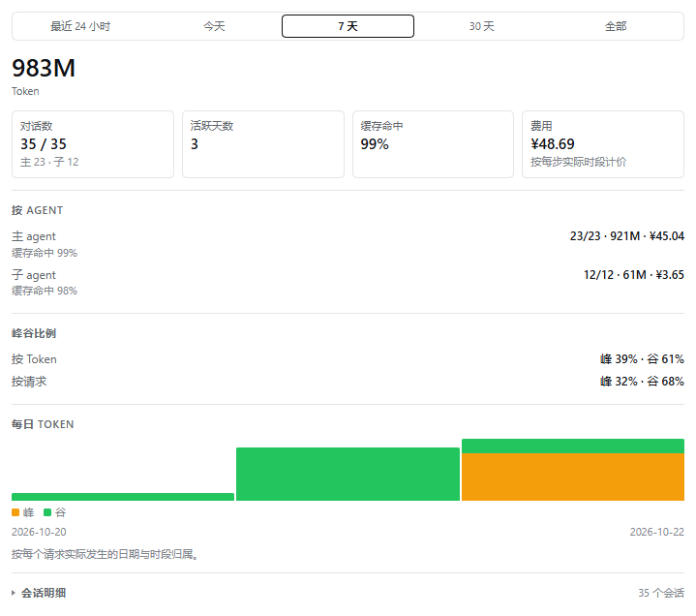Click the 按每步实际时段计价 note

578,162
